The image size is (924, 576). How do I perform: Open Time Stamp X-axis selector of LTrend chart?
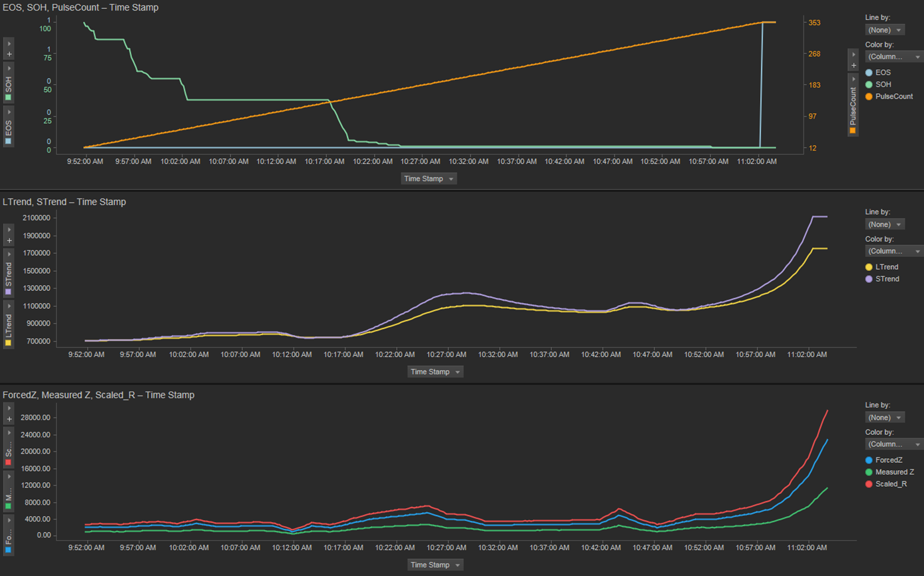point(435,372)
